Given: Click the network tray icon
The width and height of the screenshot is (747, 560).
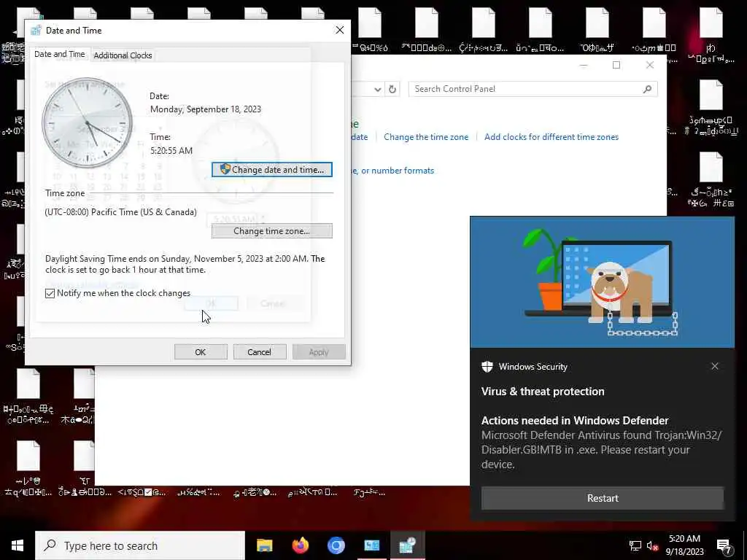Looking at the screenshot, I should click(635, 546).
